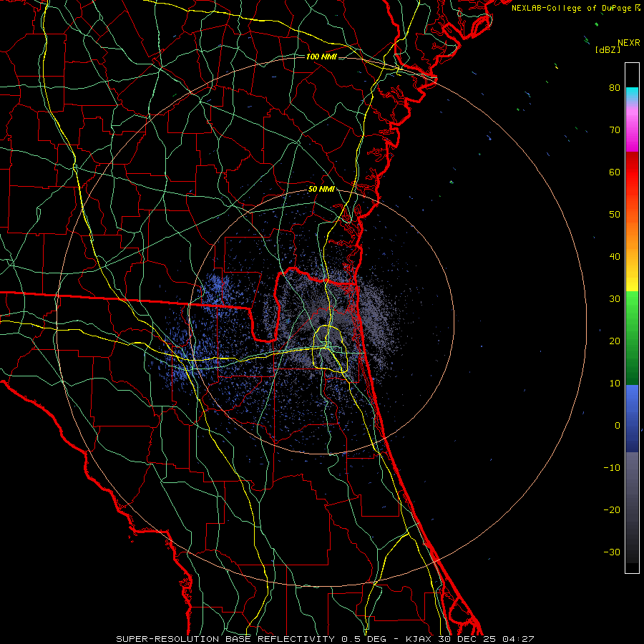Click the 60 dBZ scale value
The width and height of the screenshot is (644, 644).
615,172
